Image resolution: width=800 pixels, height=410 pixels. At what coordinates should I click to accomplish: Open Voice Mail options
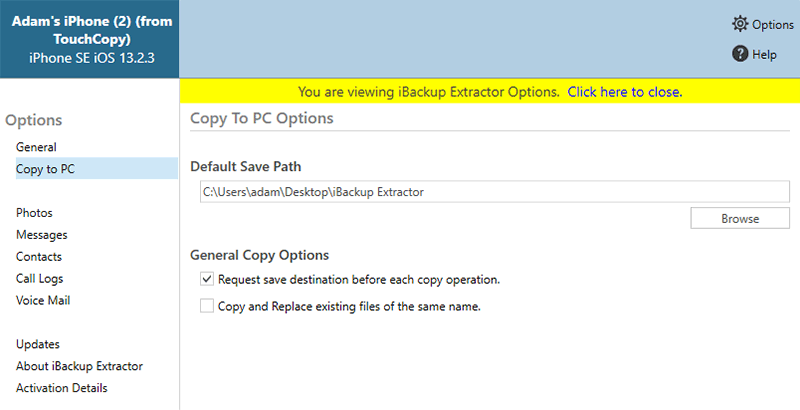[x=43, y=300]
